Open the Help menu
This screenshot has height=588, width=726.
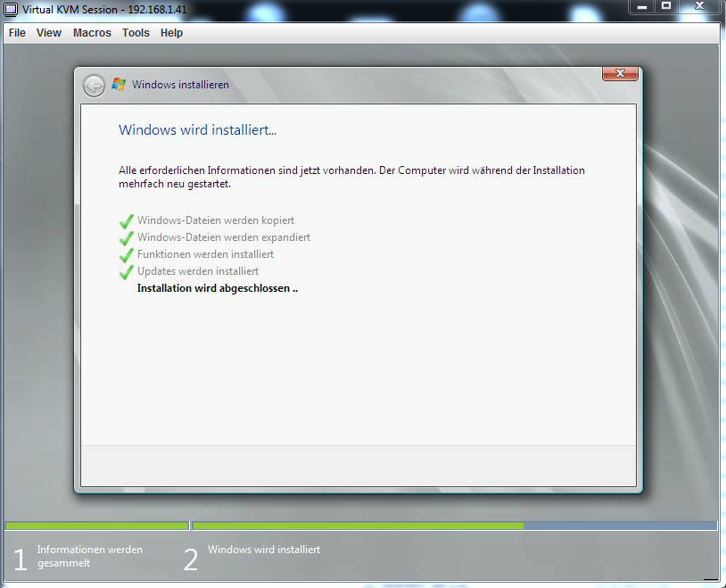171,33
